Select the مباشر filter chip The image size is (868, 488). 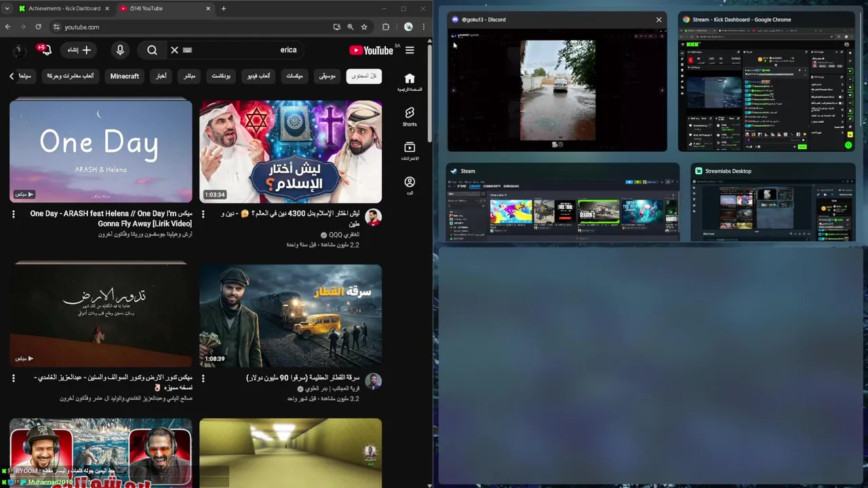point(189,76)
